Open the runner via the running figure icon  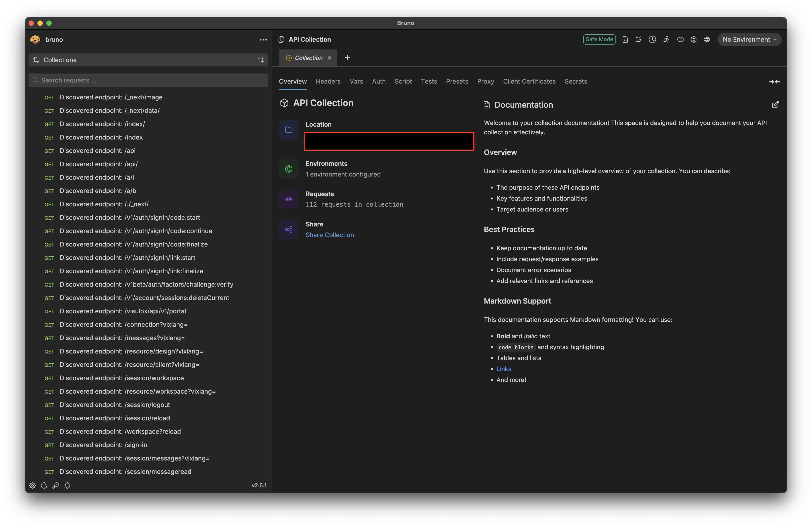click(x=666, y=39)
